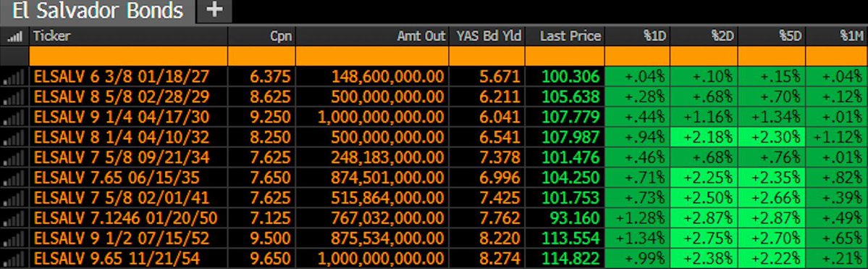Click last price 93.160

tap(576, 218)
